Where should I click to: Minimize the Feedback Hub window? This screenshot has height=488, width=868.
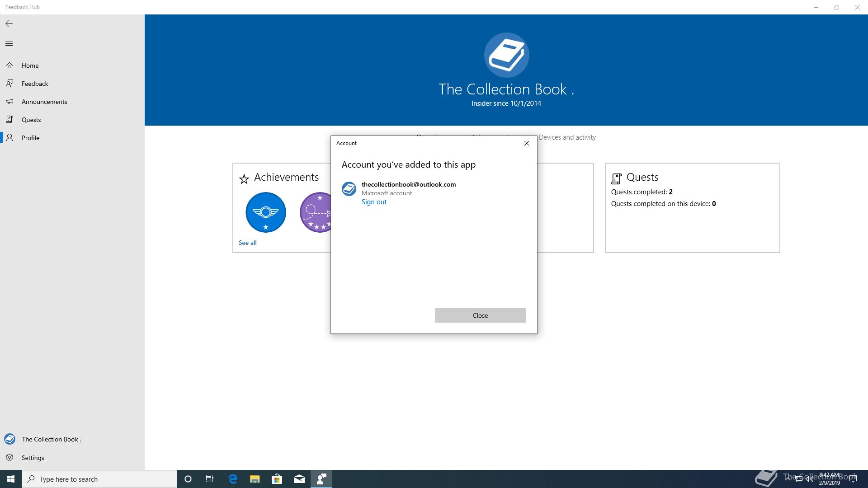pos(816,7)
